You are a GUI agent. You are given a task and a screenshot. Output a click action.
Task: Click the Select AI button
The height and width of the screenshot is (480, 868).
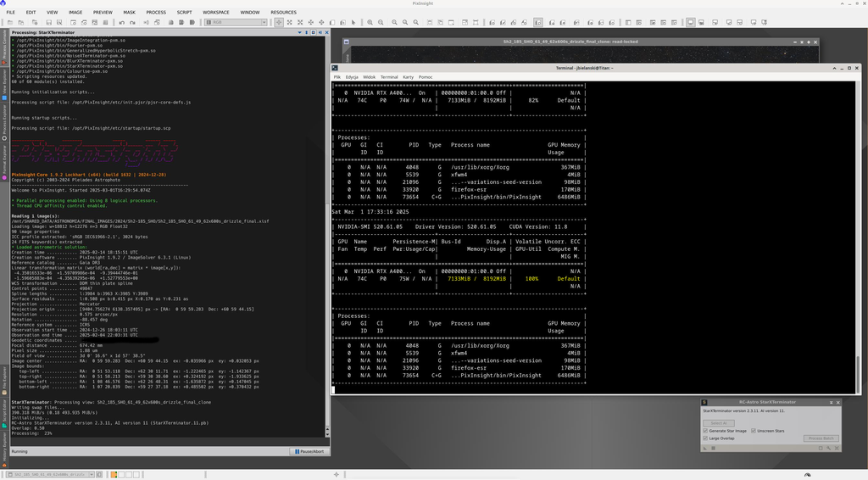click(x=719, y=423)
